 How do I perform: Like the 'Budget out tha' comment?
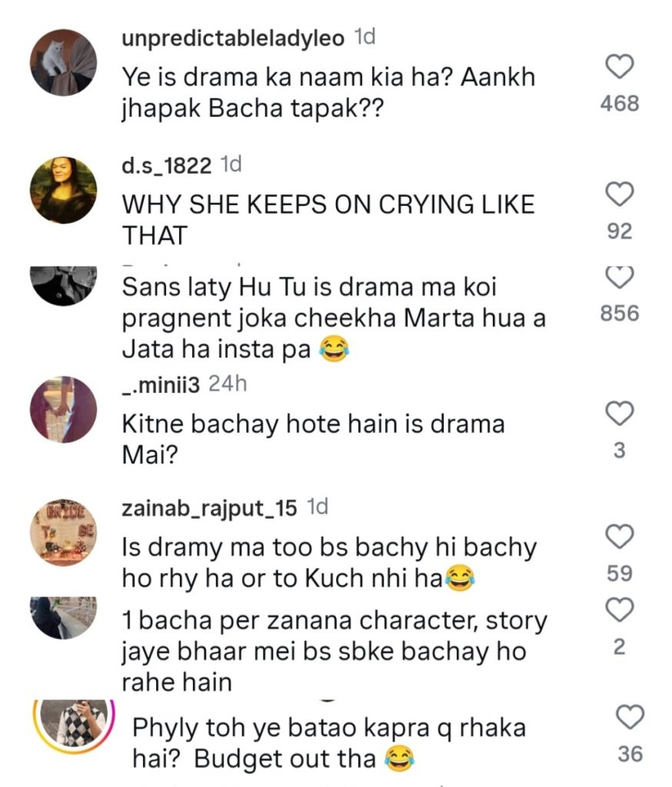click(630, 719)
